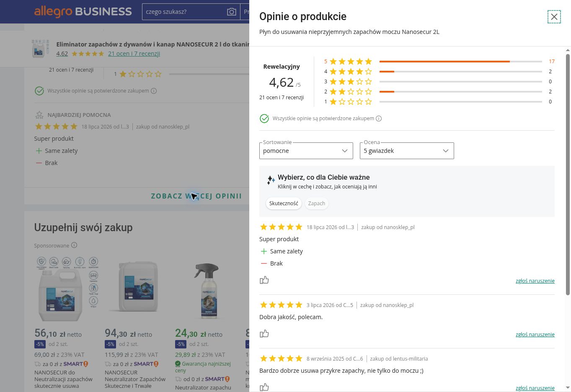Open the Allegro Business logo homepage
The height and width of the screenshot is (392, 571).
pyautogui.click(x=83, y=12)
